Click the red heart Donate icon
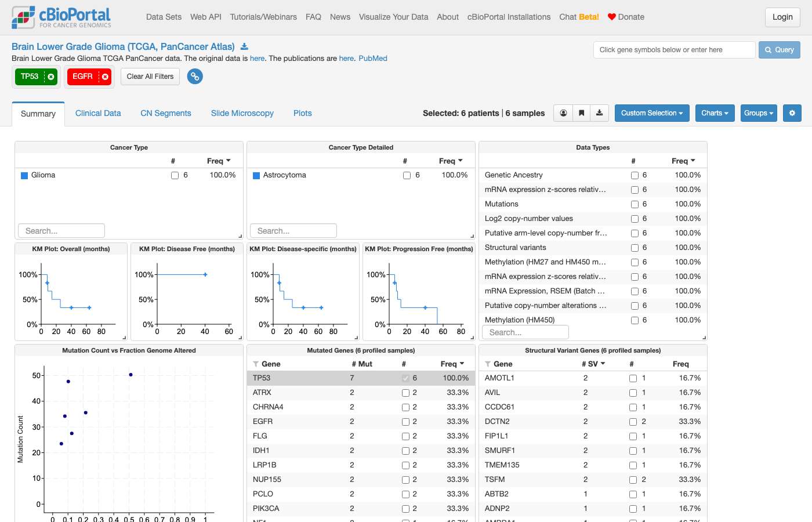The width and height of the screenshot is (812, 522). [611, 17]
